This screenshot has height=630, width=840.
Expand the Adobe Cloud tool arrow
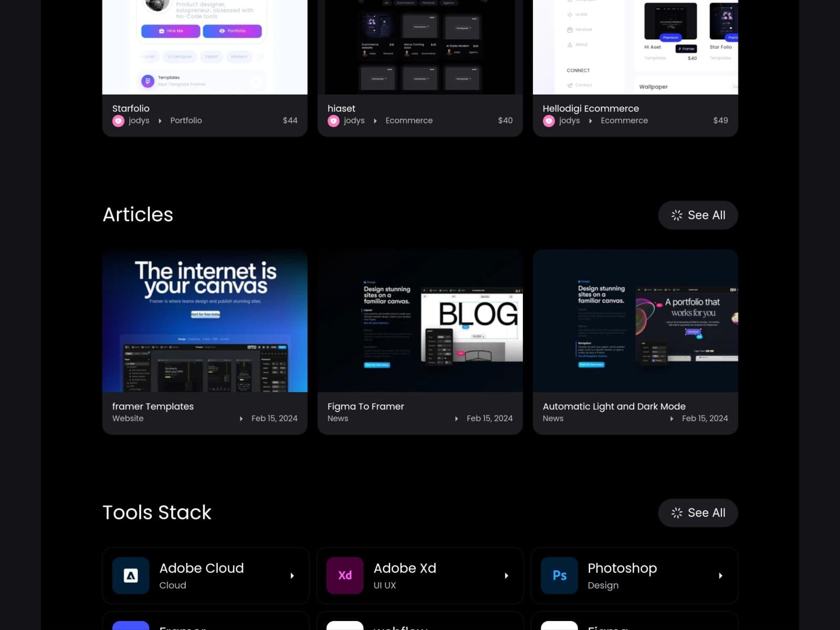tap(292, 576)
